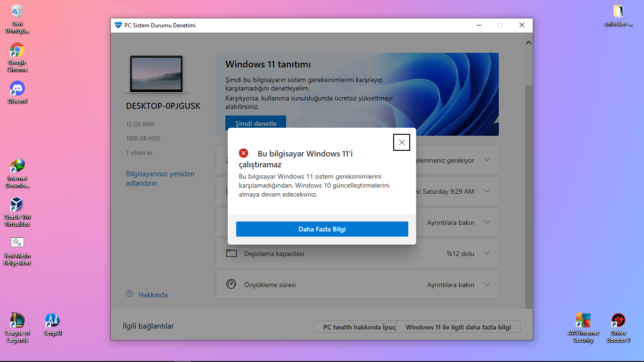
Task: Click the 'İlgili bağlantılar' label
Action: coord(148,326)
